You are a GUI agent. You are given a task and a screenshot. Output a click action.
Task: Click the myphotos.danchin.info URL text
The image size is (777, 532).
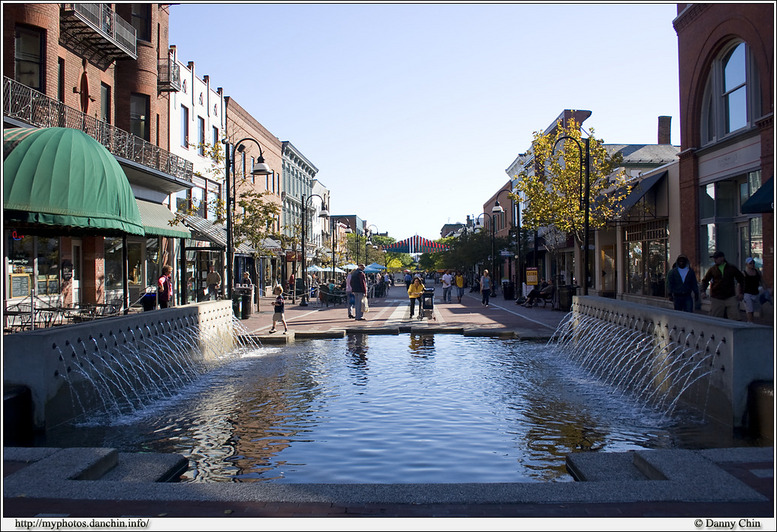click(x=82, y=523)
